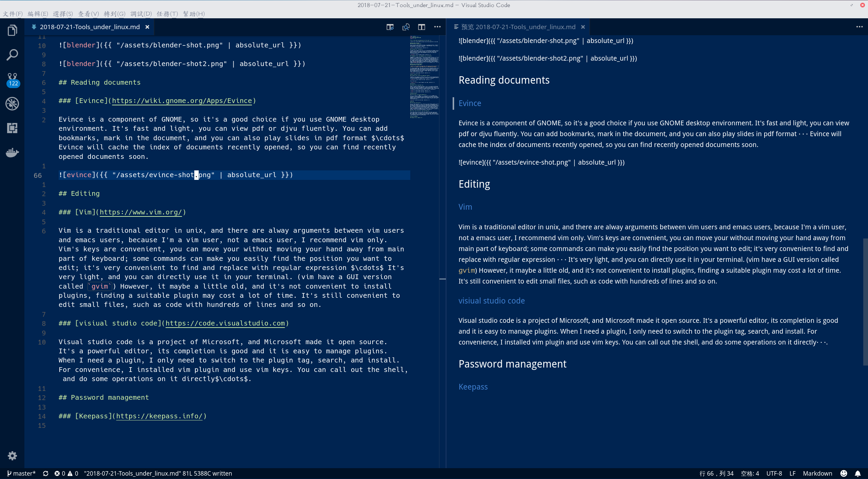The width and height of the screenshot is (868, 479).
Task: Click the www.vim.org URL in the editor
Action: coord(141,212)
